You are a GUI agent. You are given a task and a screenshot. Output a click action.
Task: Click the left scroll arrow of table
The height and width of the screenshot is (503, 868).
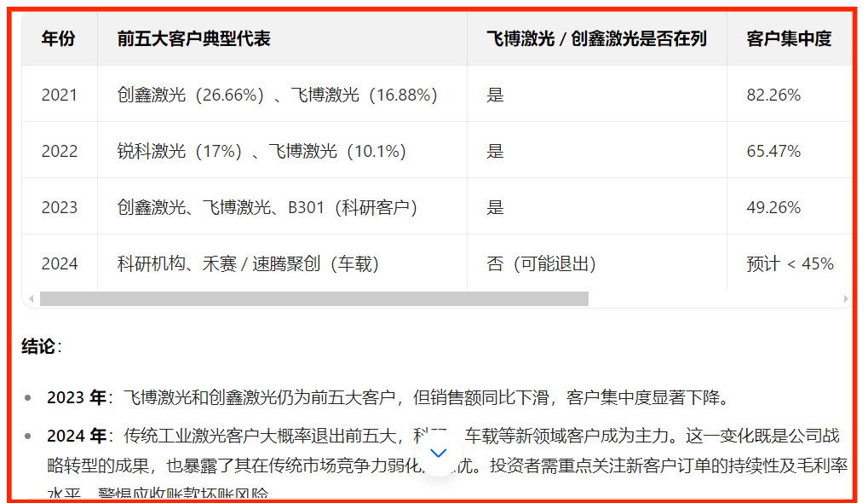[31, 299]
